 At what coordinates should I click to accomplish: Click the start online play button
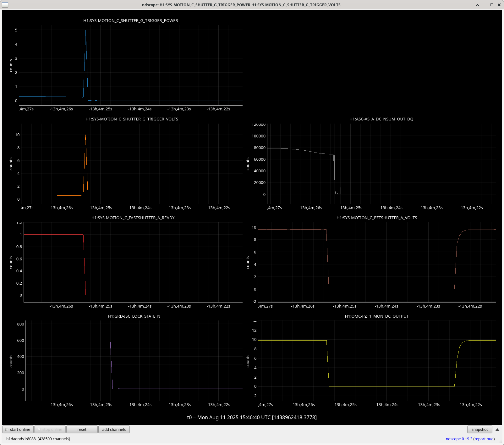tap(18, 429)
